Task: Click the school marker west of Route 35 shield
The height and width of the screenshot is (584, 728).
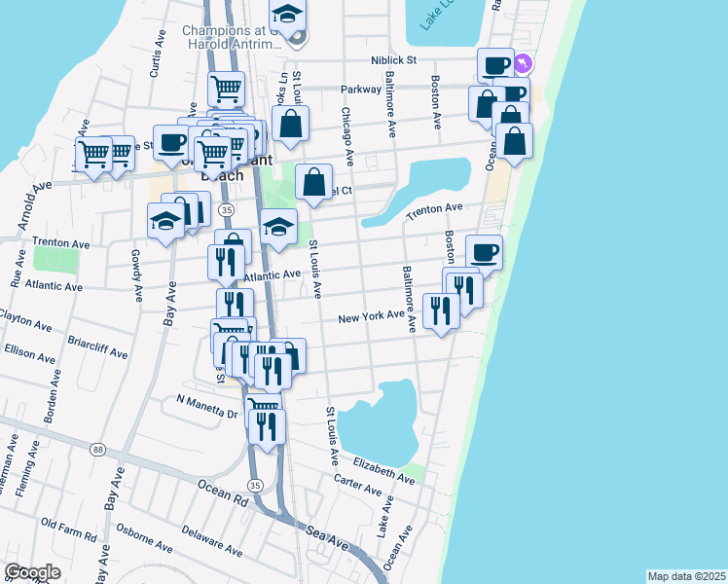Action: point(164,220)
